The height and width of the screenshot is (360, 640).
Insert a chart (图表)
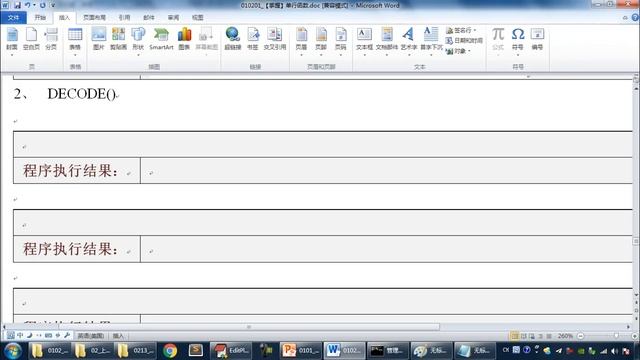[184, 39]
